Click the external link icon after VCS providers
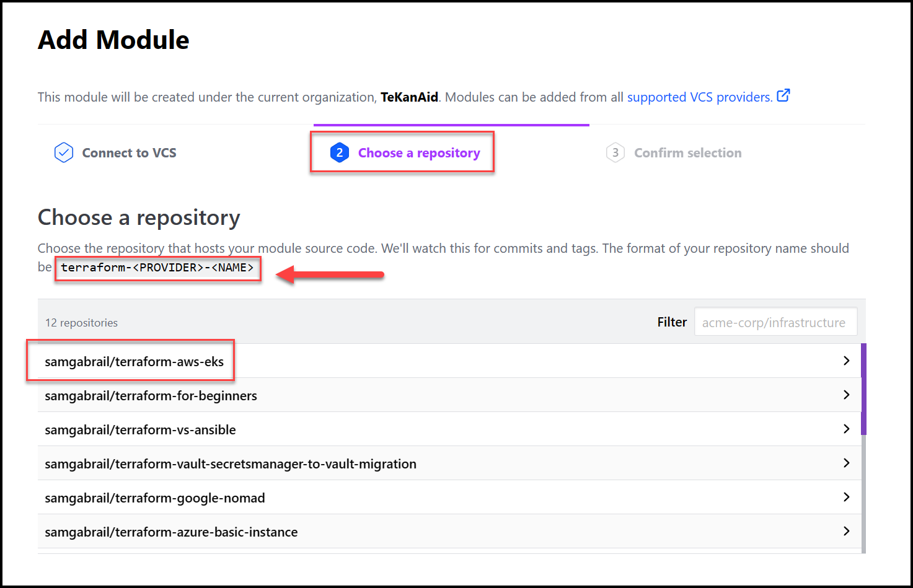913x588 pixels. pos(783,96)
